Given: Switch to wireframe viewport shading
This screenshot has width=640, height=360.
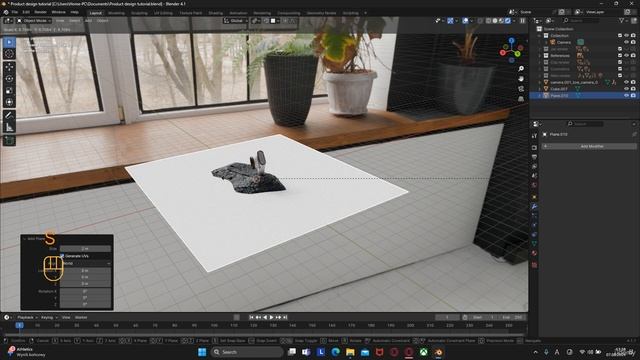Looking at the screenshot, I should point(489,20).
